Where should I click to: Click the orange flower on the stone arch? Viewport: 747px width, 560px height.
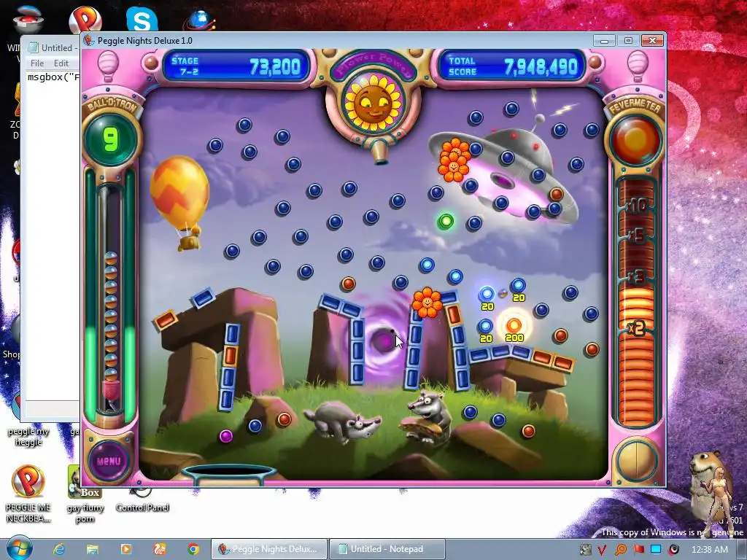pyautogui.click(x=427, y=303)
